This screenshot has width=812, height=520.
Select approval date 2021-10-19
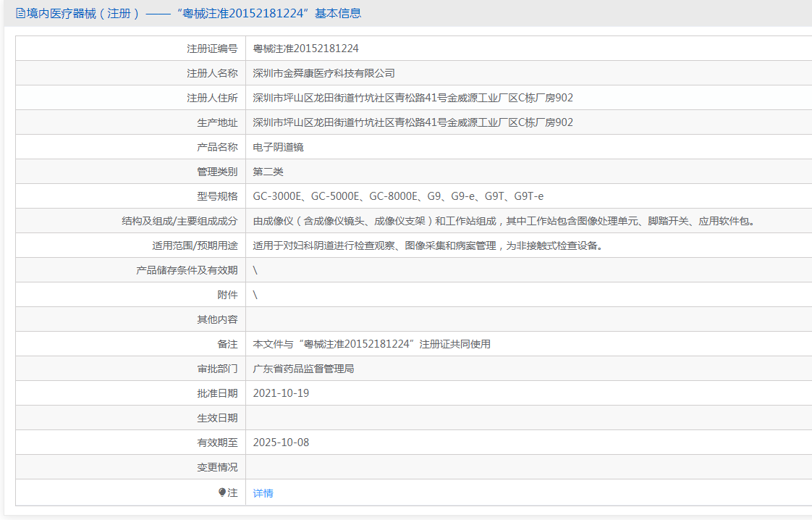282,393
